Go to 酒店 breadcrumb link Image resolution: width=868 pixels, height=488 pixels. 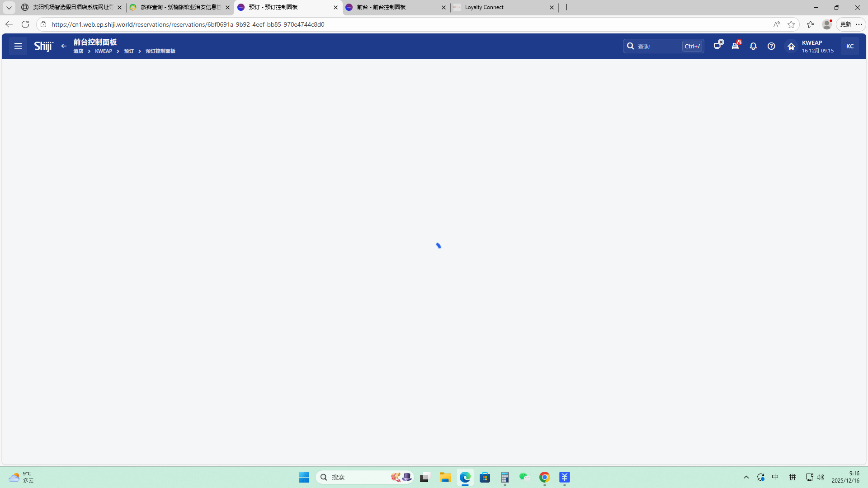[78, 51]
